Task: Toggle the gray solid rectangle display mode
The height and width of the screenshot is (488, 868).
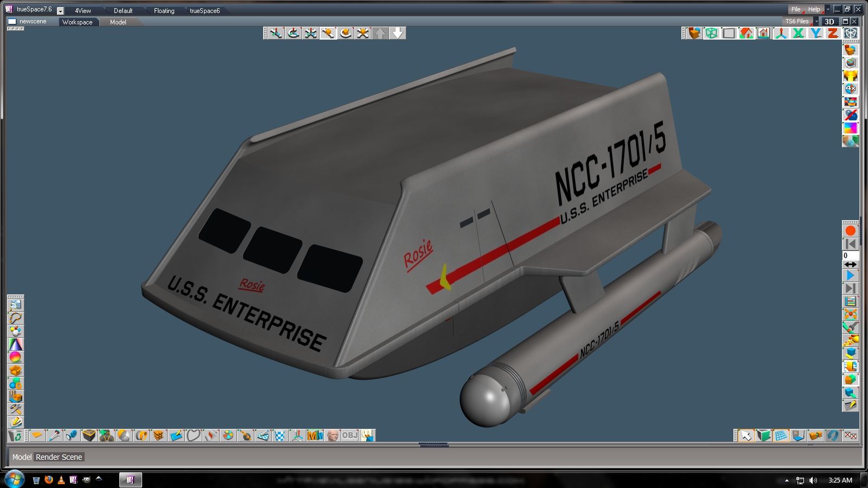Action: [x=729, y=33]
